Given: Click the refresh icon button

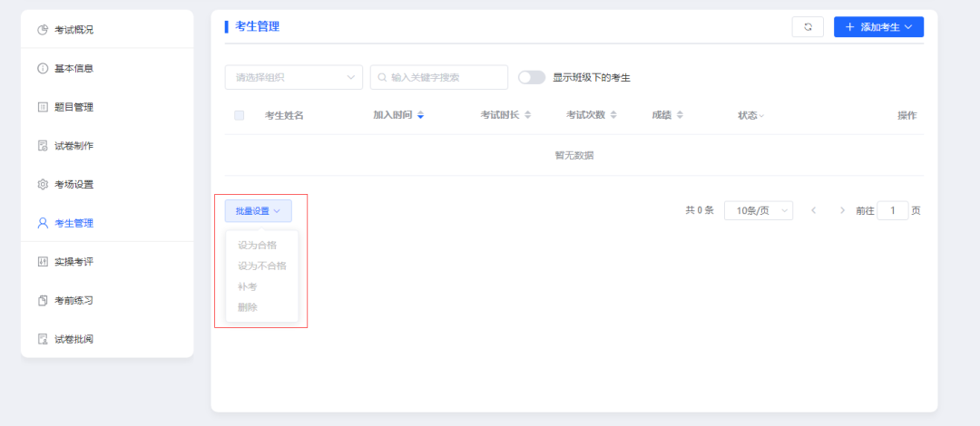Looking at the screenshot, I should (x=808, y=27).
